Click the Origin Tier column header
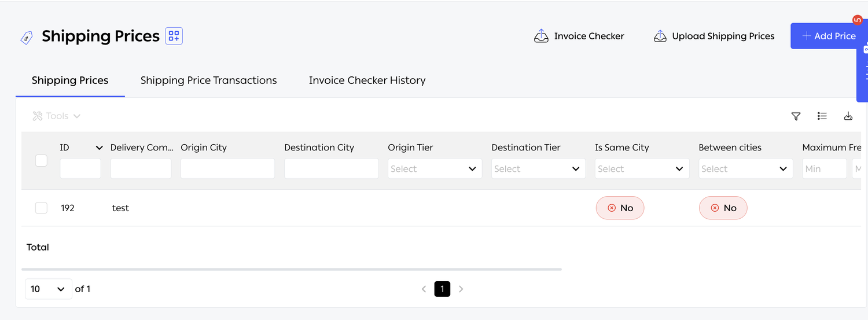868x320 pixels. point(410,148)
